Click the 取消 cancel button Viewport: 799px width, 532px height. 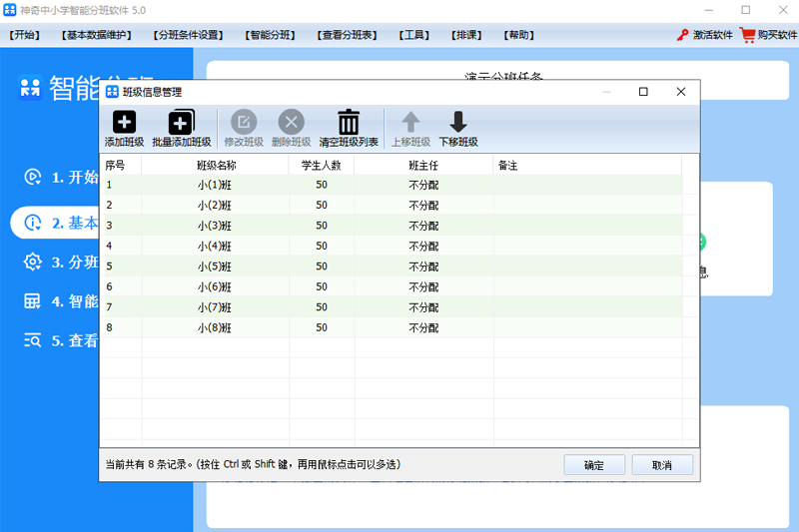click(662, 465)
